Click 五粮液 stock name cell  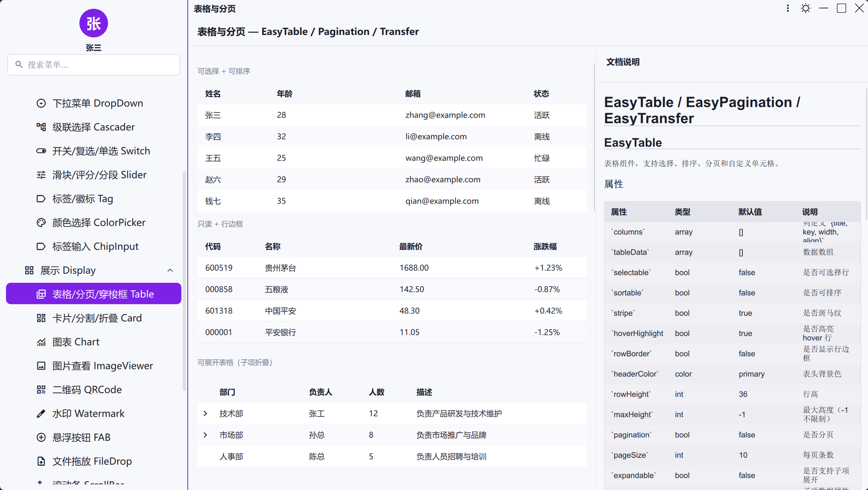pos(276,290)
